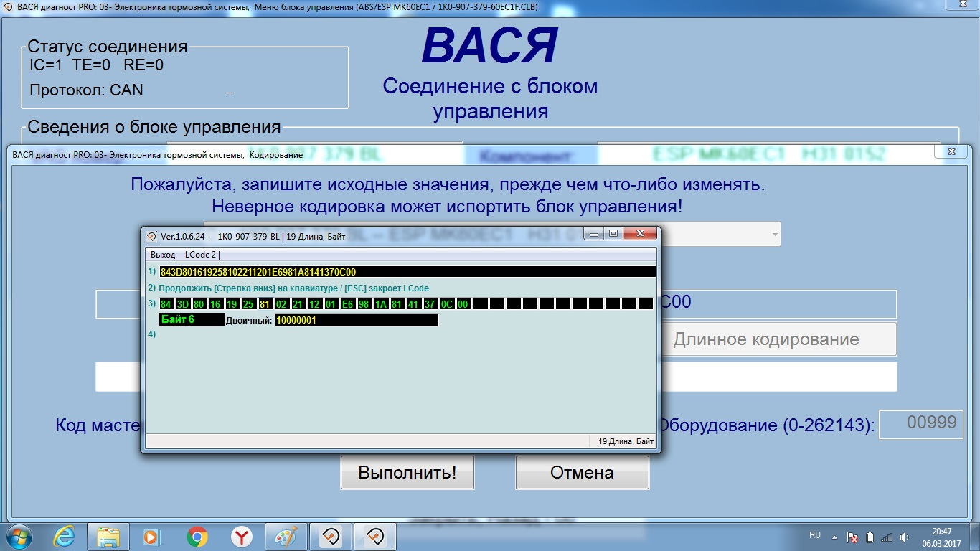Switch the RU input language indicator

point(815,536)
